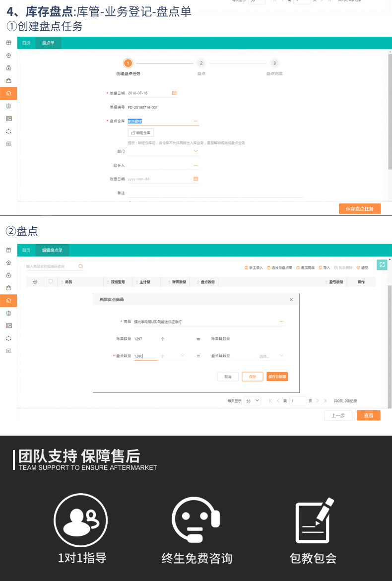Click money bag sidebar icon in 盘点单 screen

[8, 68]
